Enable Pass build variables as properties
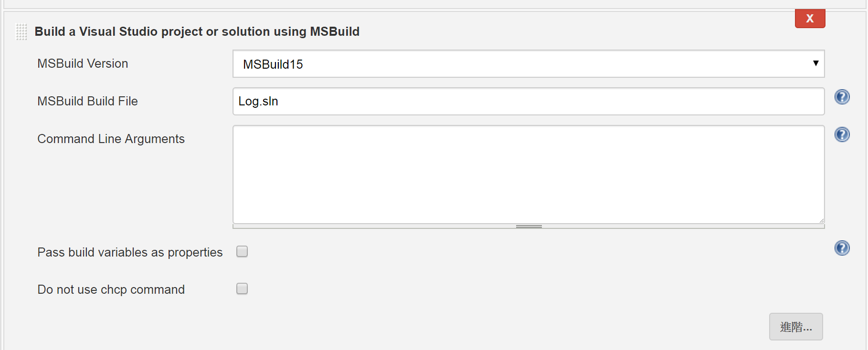Screen dimensions: 868x350 point(242,251)
